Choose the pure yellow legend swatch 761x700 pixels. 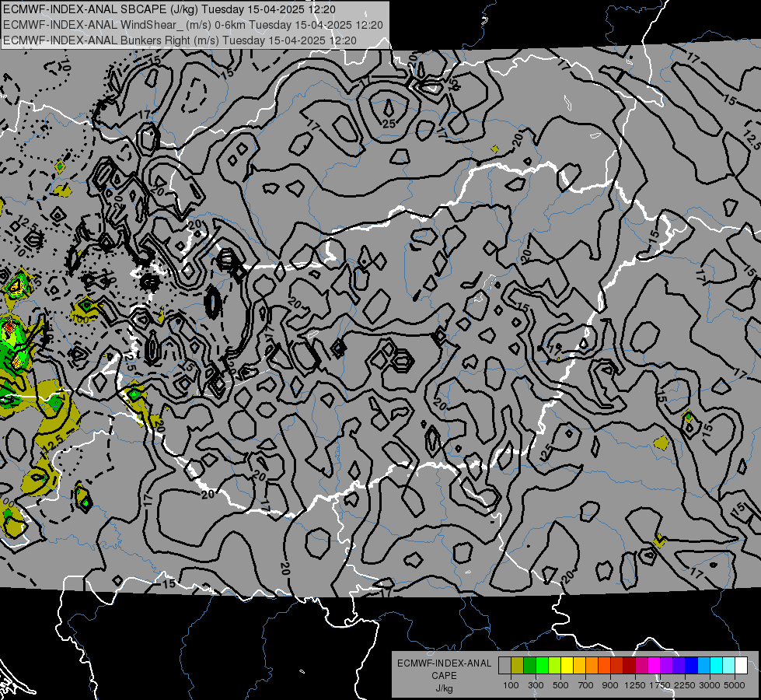567,666
